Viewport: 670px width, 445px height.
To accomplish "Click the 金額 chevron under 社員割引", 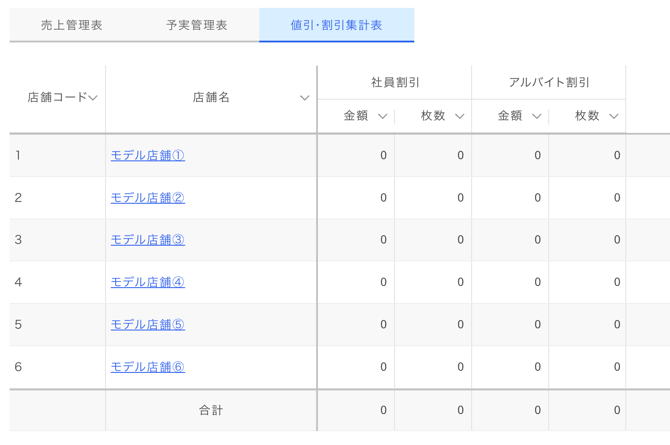I will (382, 116).
